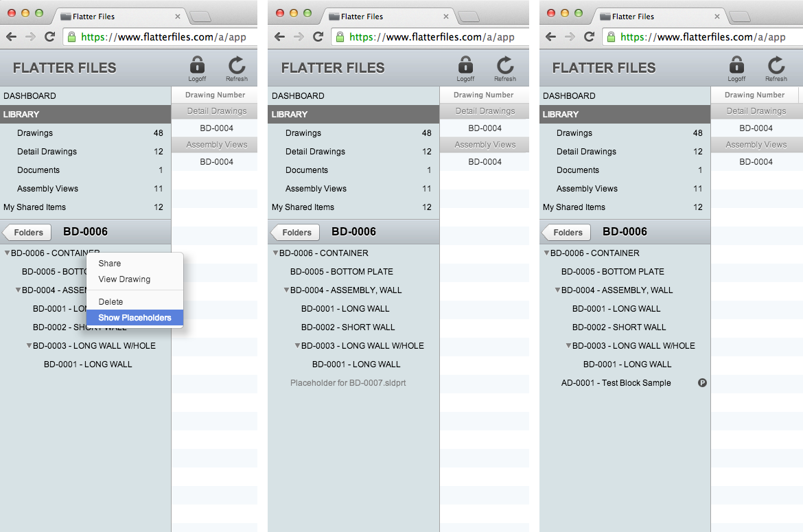The width and height of the screenshot is (803, 532).
Task: Close the Flatter Files tab in context-menu window
Action: (x=178, y=16)
